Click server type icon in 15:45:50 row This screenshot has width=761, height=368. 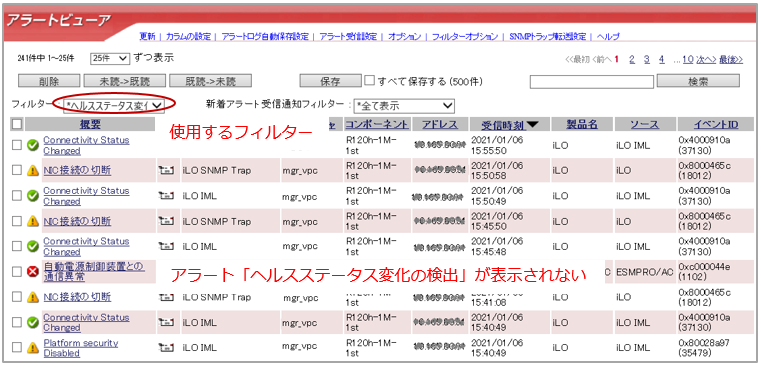(166, 221)
